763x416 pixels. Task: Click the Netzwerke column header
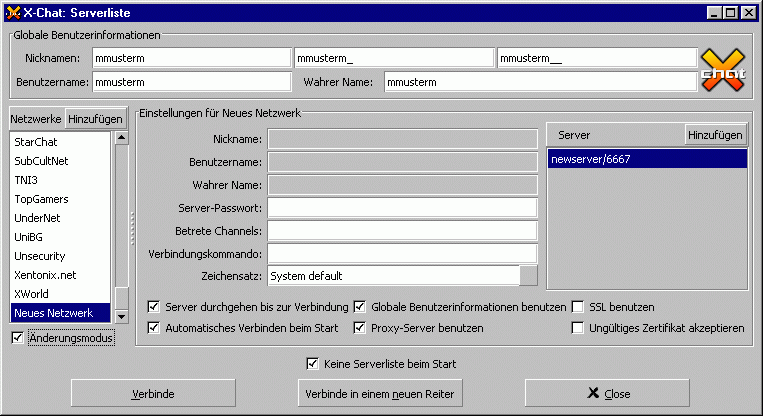[36, 119]
